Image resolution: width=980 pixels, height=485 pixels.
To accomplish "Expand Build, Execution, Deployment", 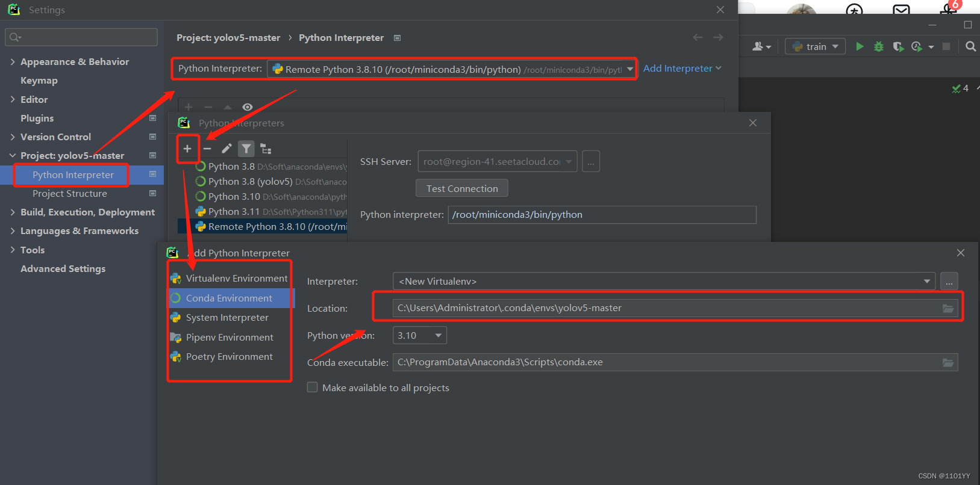I will click(13, 212).
